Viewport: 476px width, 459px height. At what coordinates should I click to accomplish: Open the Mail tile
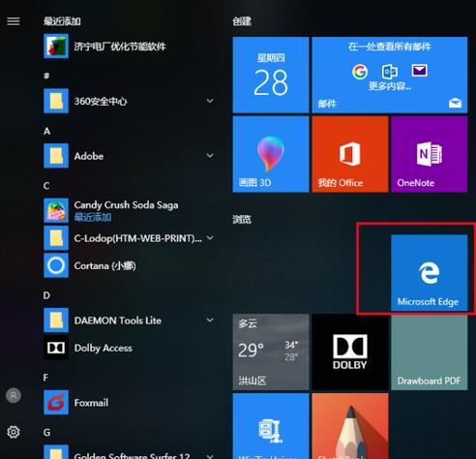[x=390, y=75]
